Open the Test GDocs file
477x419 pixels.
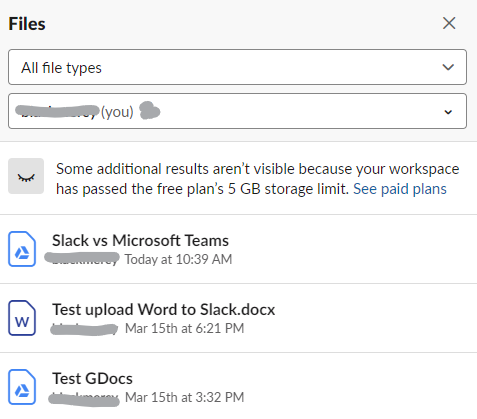92,378
